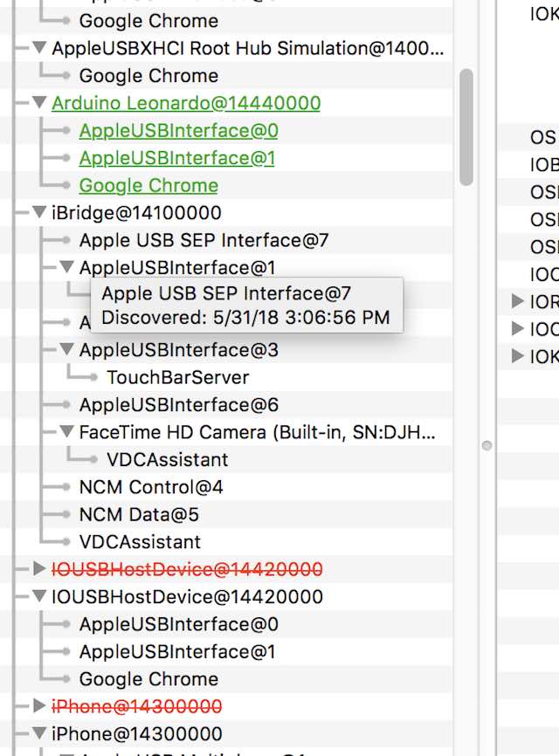Collapse the black iPhone@14300000 node
The height and width of the screenshot is (756, 559).
point(39,733)
